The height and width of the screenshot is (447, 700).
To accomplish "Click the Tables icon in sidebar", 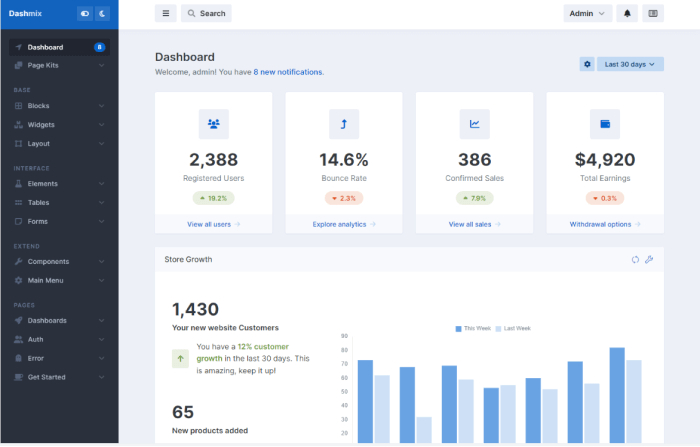I will click(18, 202).
